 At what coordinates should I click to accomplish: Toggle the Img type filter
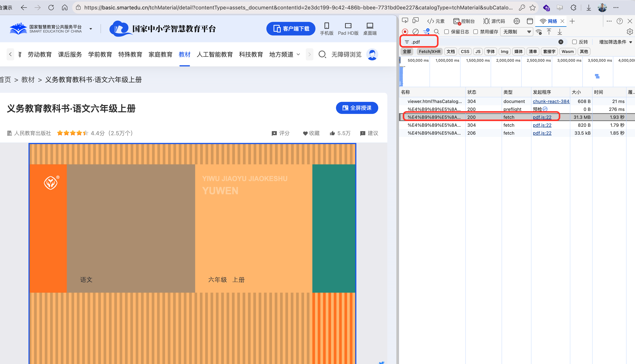click(504, 51)
